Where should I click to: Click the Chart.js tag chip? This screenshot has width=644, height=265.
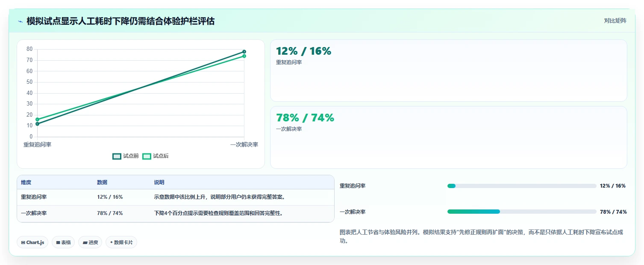tap(33, 242)
